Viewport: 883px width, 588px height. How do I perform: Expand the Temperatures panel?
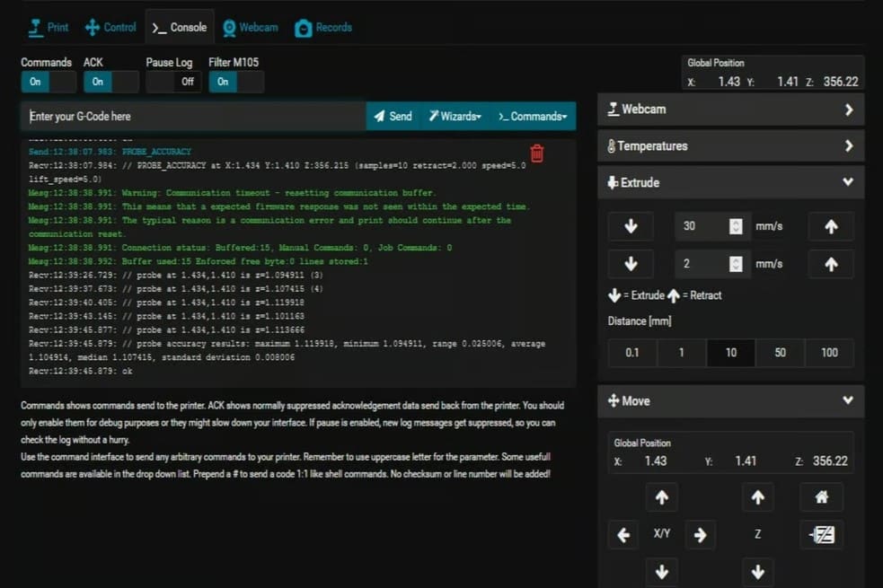coord(730,145)
